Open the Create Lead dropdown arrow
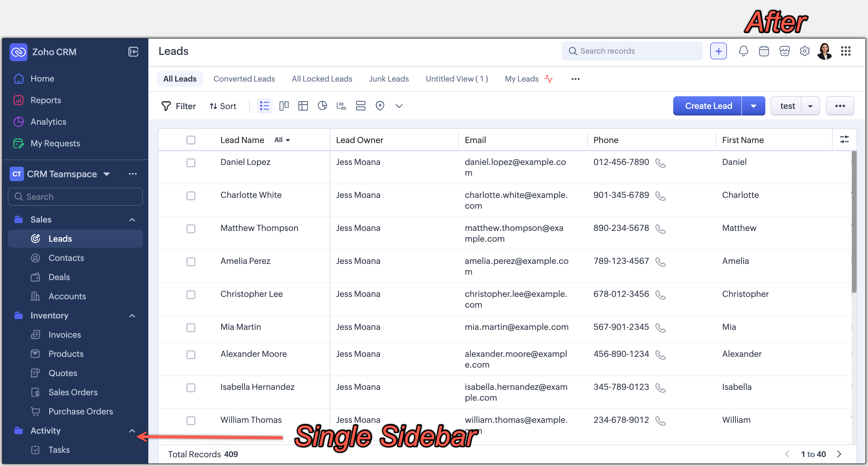Viewport: 868px width, 466px height. point(753,106)
